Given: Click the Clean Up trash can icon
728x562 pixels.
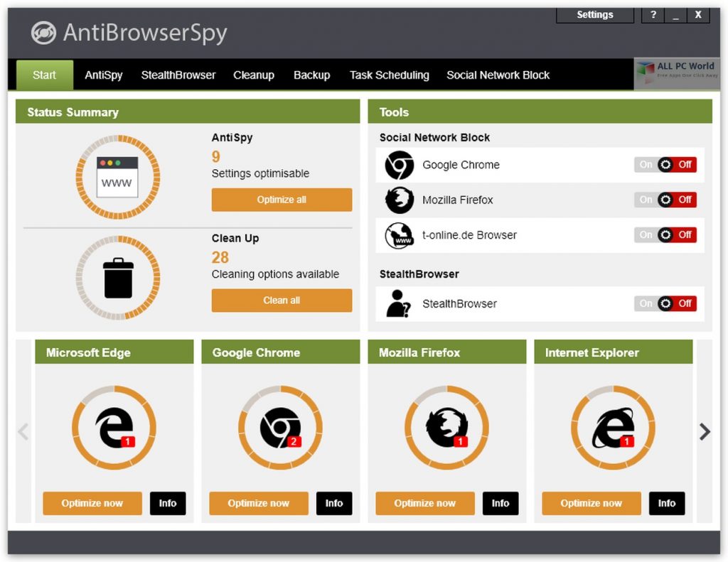Looking at the screenshot, I should pos(118,278).
